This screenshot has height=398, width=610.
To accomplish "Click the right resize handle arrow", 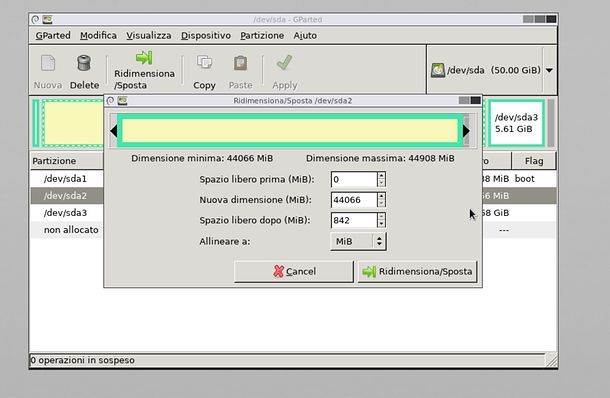I will coord(466,131).
